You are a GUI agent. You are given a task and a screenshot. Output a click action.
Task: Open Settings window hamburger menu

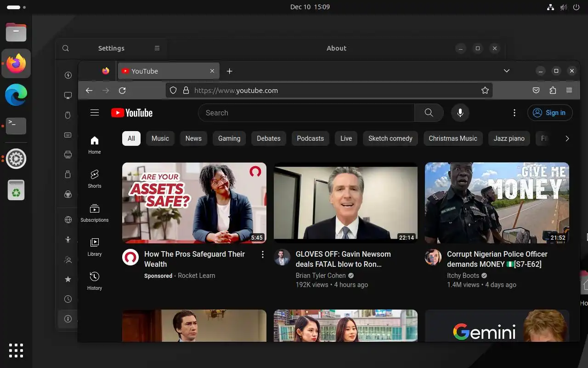pyautogui.click(x=157, y=48)
